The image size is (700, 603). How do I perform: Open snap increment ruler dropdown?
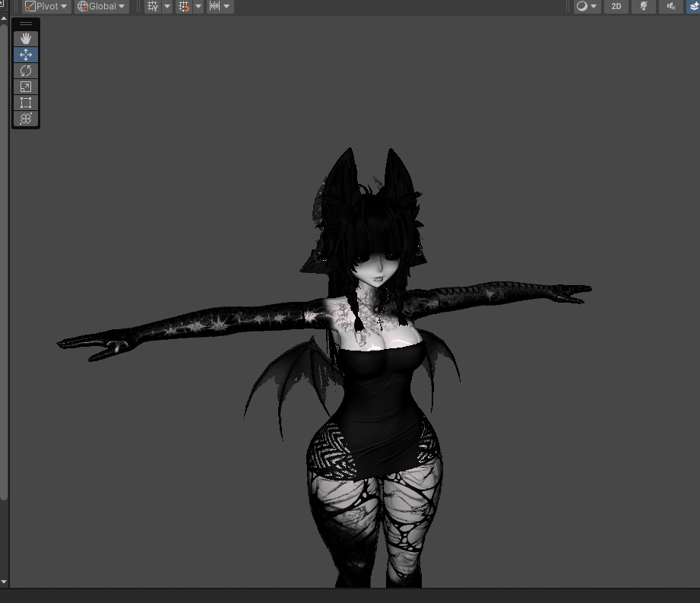220,6
